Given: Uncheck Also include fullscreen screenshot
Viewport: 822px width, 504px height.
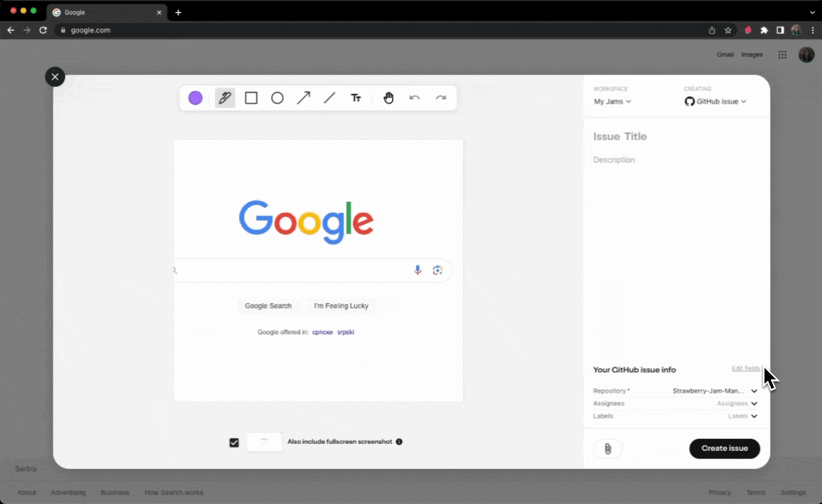Looking at the screenshot, I should click(x=234, y=442).
